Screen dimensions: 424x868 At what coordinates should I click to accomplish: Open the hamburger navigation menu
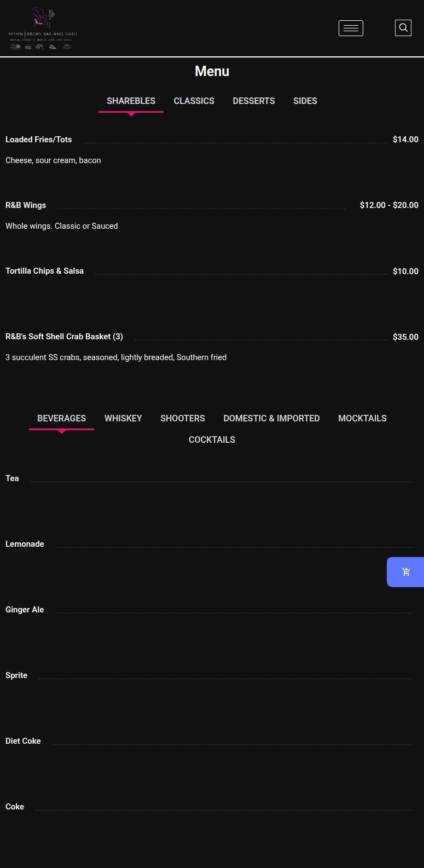point(351,28)
